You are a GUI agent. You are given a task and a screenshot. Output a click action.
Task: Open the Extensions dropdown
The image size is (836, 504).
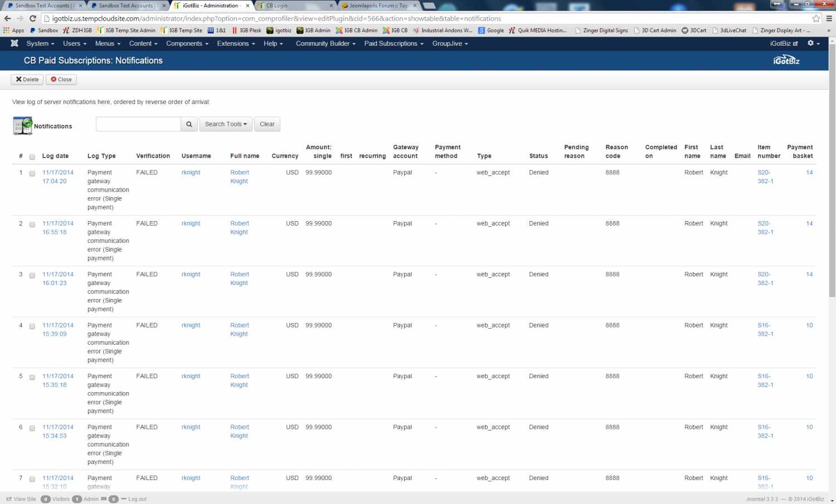236,43
